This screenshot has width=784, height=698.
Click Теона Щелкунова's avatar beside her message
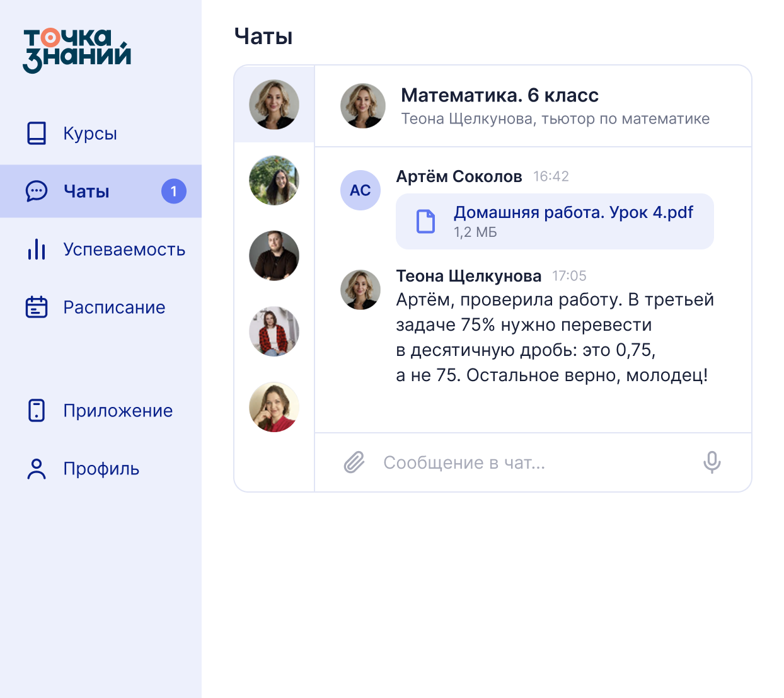(360, 290)
